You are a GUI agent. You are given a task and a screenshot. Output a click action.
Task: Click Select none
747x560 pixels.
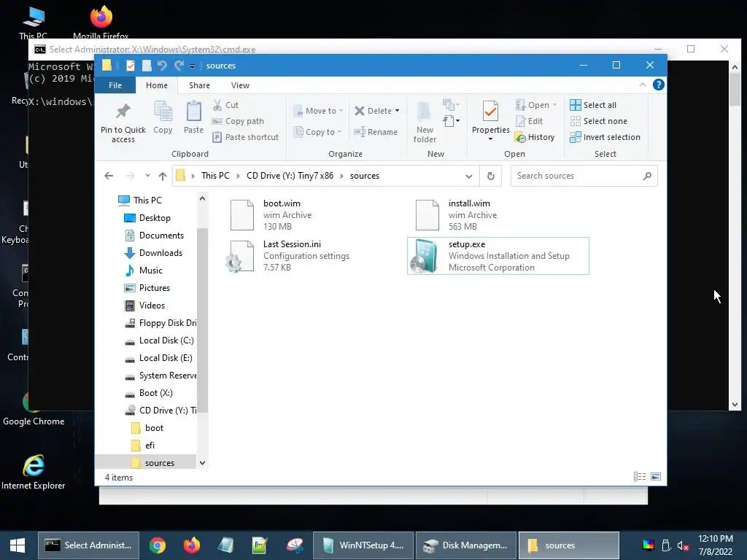coord(598,121)
